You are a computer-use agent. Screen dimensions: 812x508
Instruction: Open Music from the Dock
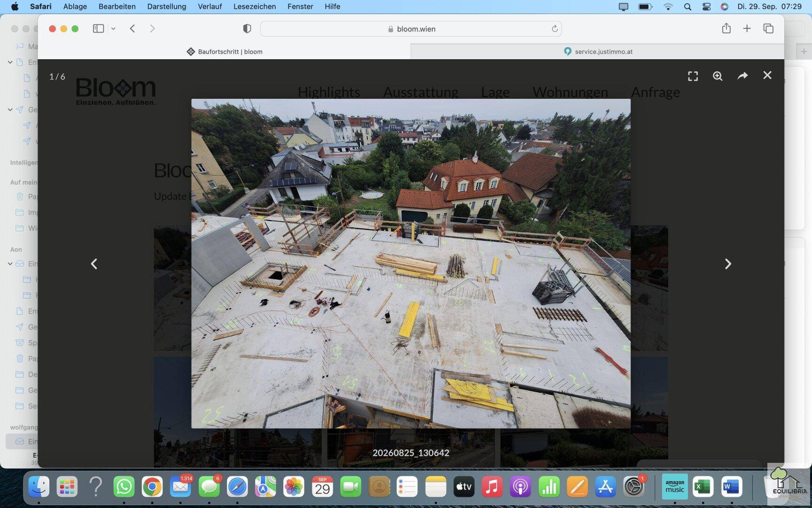[x=492, y=487]
